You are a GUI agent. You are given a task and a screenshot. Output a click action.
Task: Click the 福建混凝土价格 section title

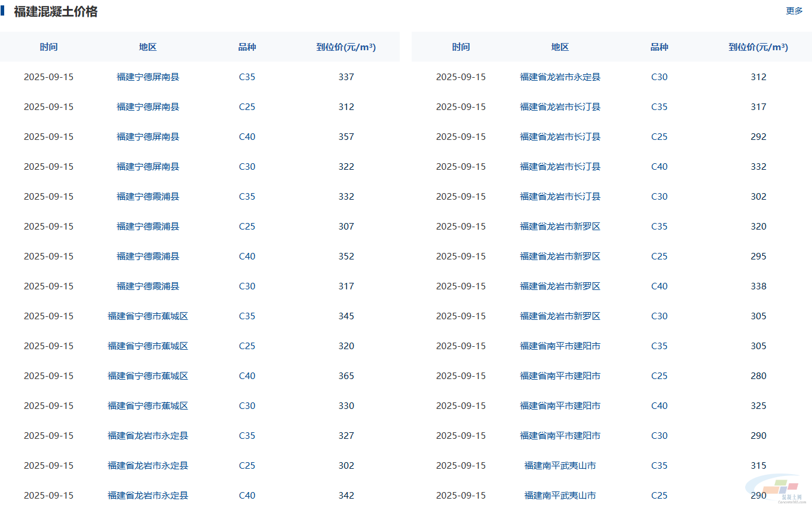click(x=56, y=11)
